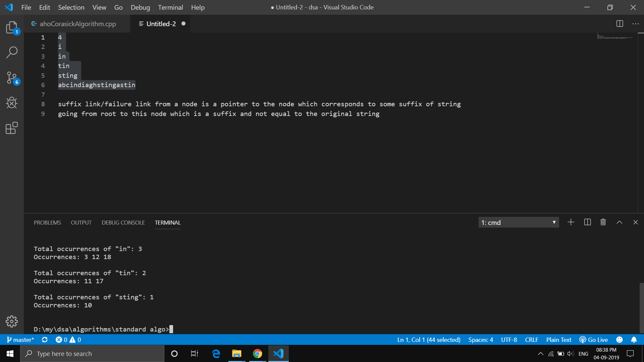This screenshot has height=362, width=644.
Task: Open the Debug sidebar icon
Action: pyautogui.click(x=12, y=103)
